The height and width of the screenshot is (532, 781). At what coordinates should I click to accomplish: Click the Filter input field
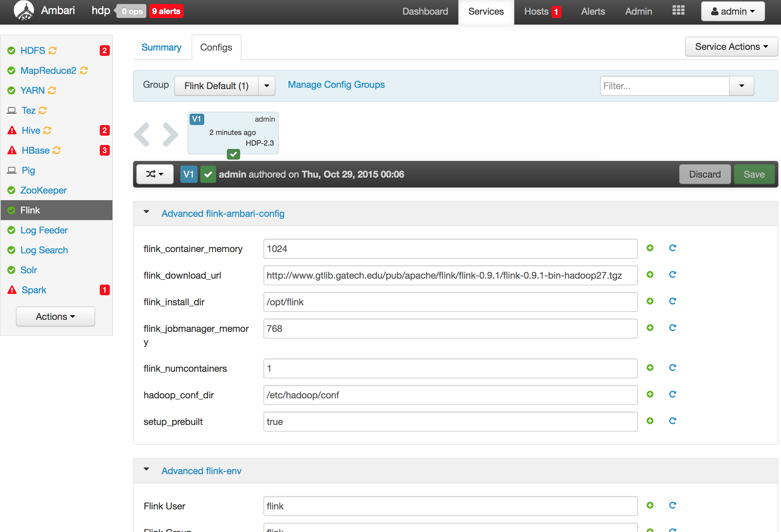[664, 86]
